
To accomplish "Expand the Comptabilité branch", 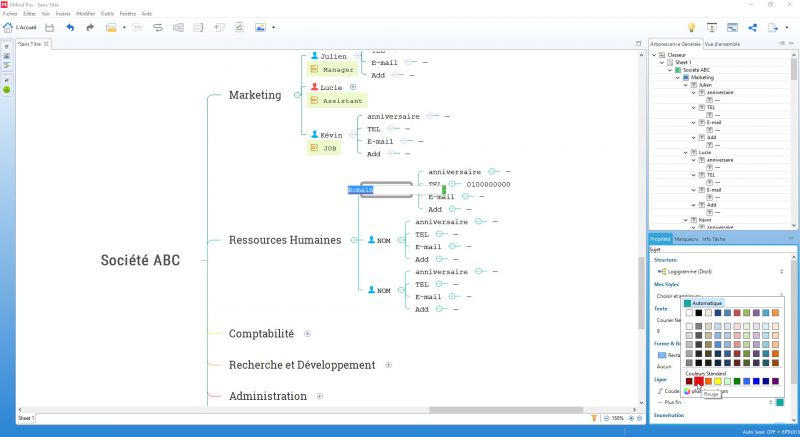I will click(307, 333).
